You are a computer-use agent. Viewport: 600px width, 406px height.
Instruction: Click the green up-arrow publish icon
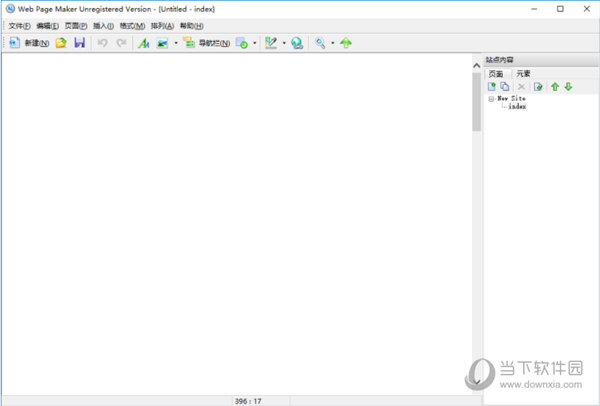click(346, 43)
